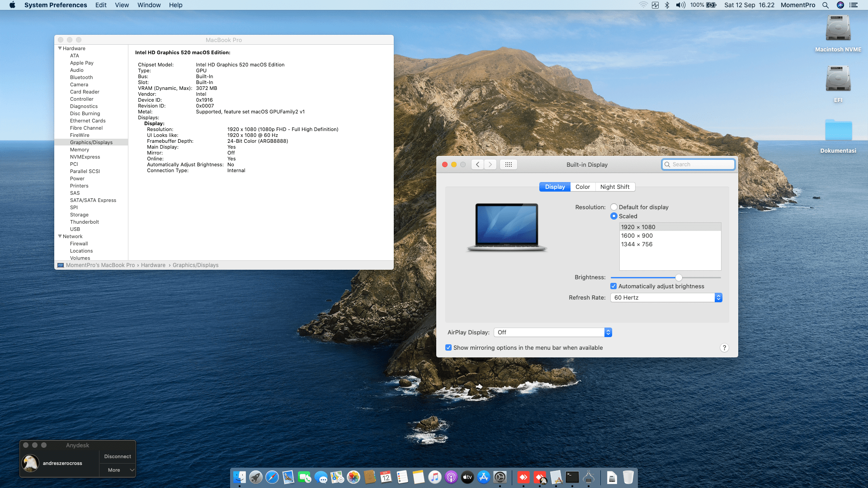
Task: Focus the Search field in Built-in Display
Action: [698, 164]
